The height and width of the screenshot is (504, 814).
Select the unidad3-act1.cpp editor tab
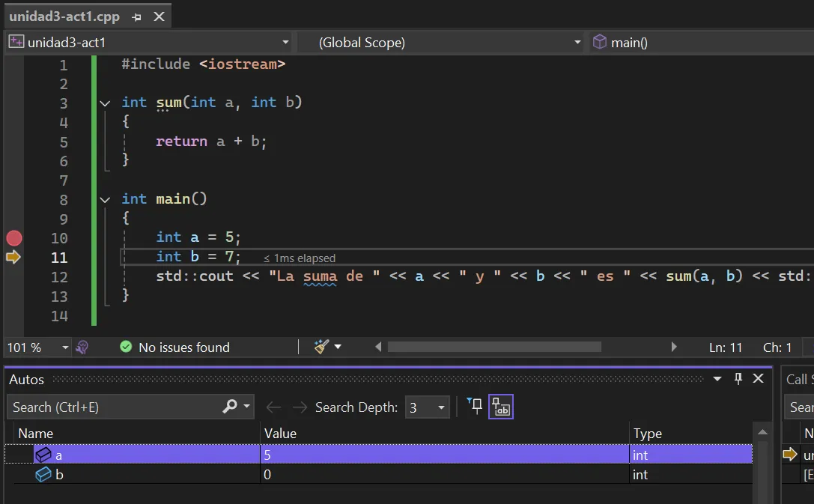pyautogui.click(x=64, y=16)
